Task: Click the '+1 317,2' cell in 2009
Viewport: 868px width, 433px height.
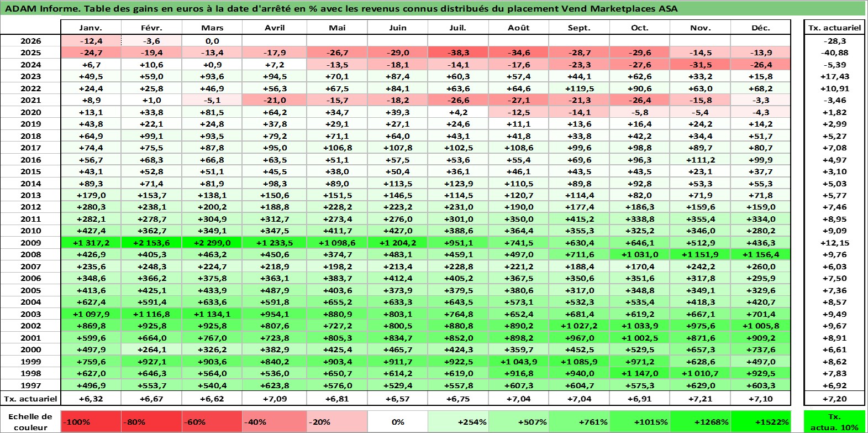Action: coord(91,243)
